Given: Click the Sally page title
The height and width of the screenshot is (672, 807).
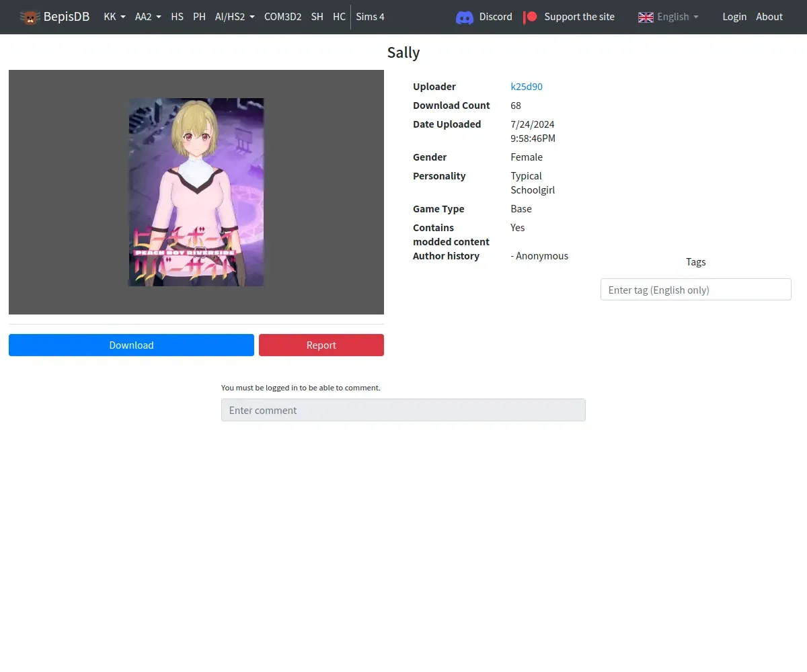Looking at the screenshot, I should (x=403, y=52).
